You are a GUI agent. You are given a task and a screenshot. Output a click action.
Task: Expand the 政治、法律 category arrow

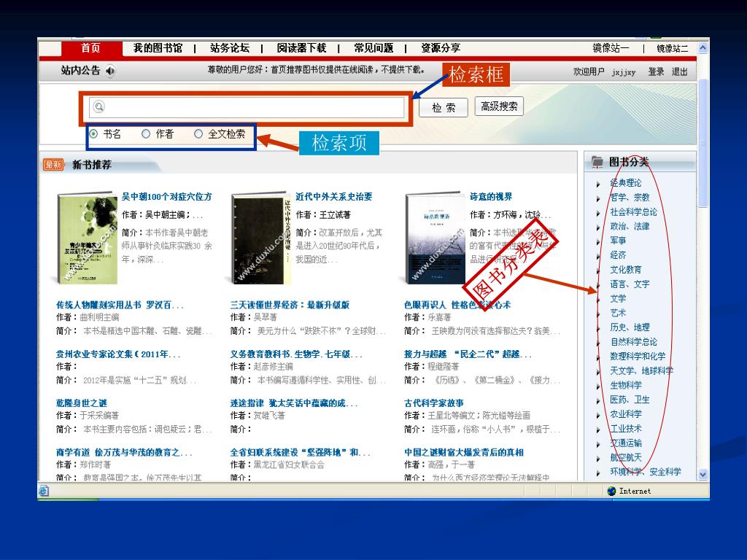point(598,227)
